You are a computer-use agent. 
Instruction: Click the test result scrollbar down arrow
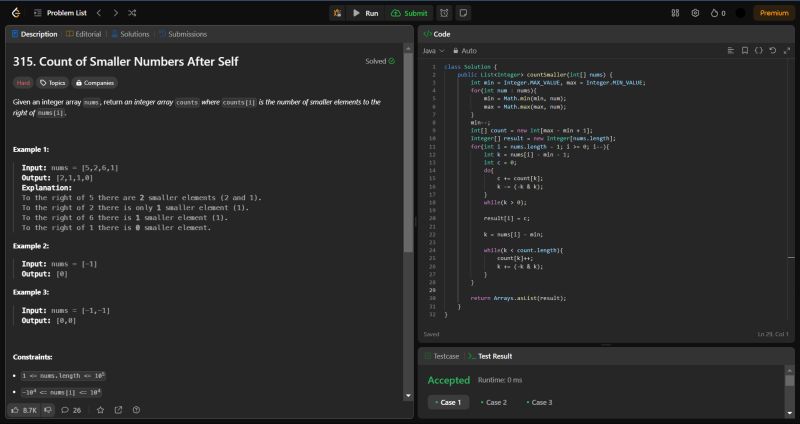[789, 413]
